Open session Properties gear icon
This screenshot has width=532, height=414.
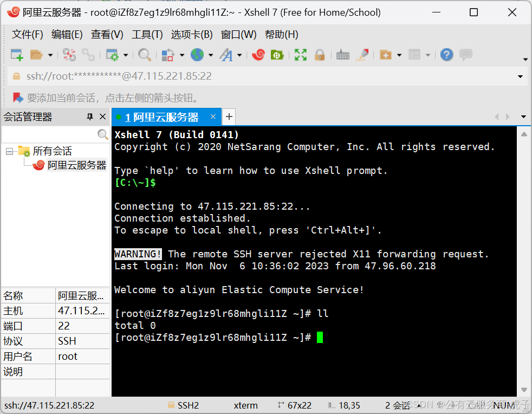[112, 55]
